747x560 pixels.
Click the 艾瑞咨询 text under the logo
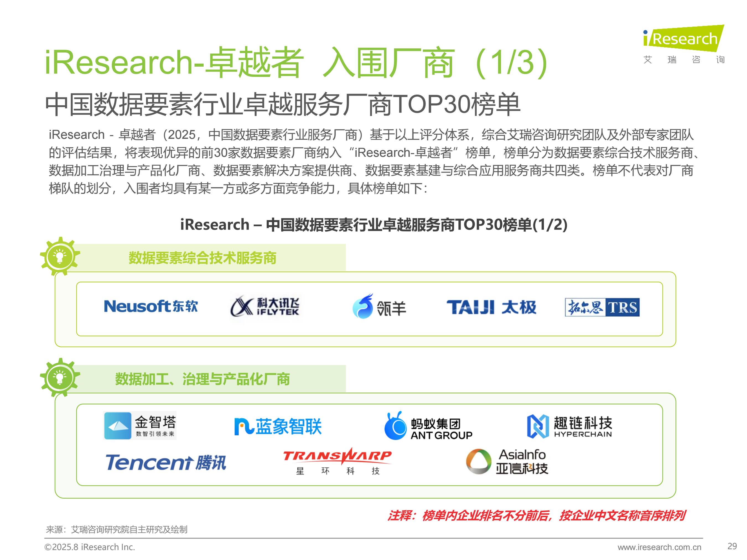tap(684, 60)
